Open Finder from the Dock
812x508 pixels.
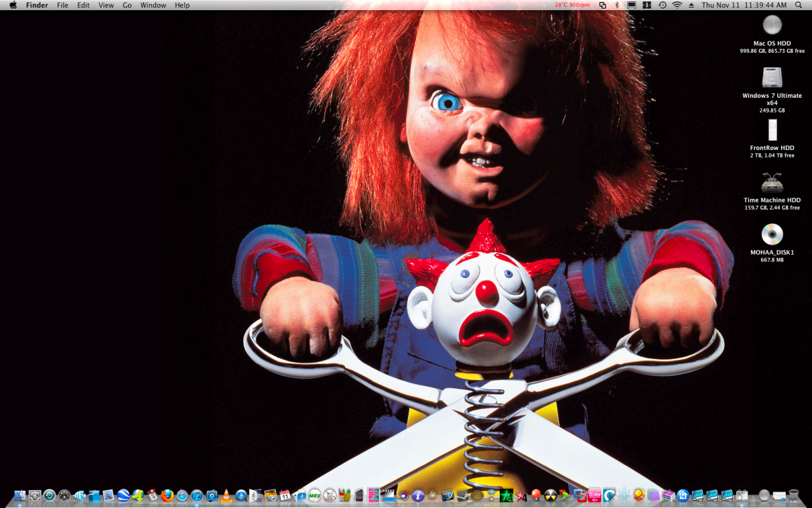click(20, 495)
